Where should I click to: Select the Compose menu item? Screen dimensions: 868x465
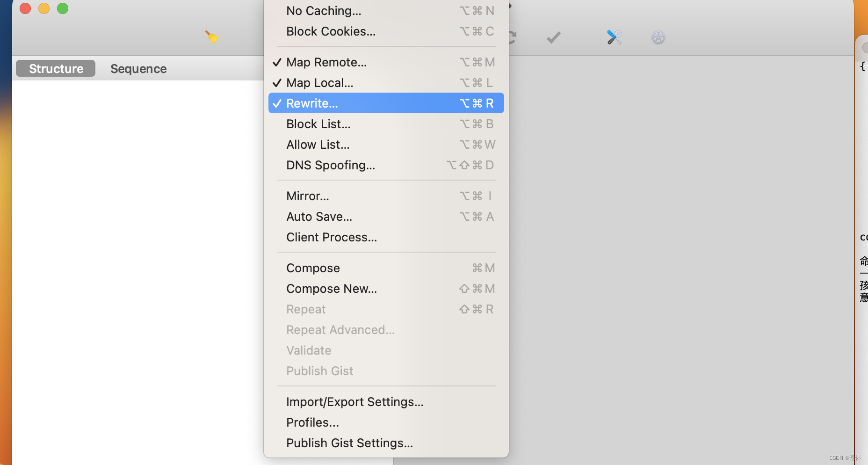point(386,268)
